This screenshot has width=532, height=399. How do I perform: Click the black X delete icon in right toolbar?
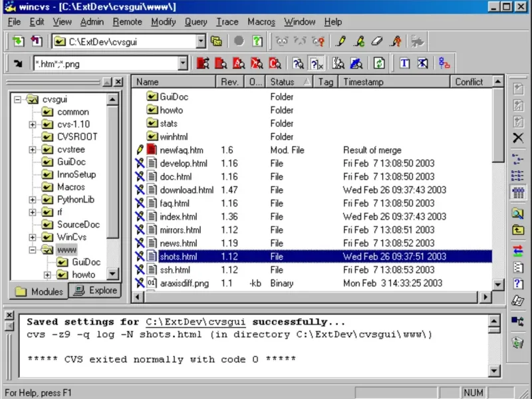[517, 138]
